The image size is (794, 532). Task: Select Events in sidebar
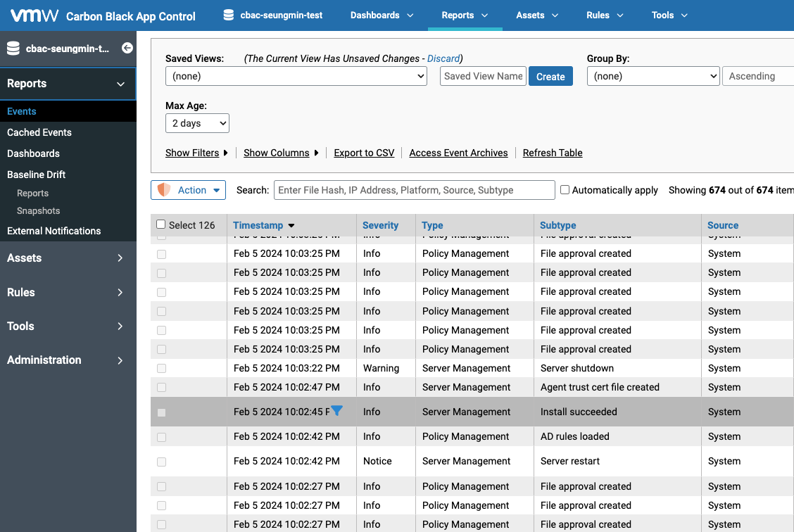(68, 111)
